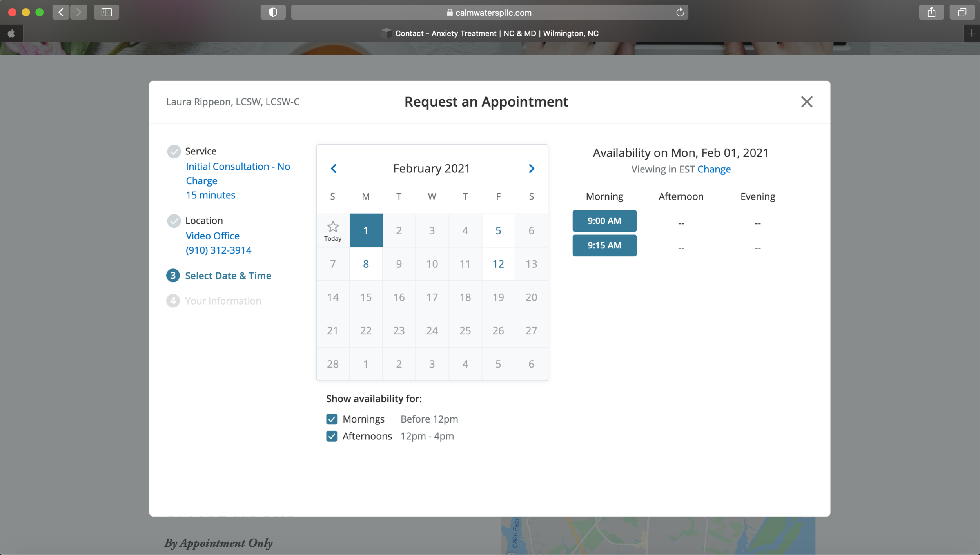The width and height of the screenshot is (980, 555).
Task: Uncheck the Mornings availability checkbox
Action: click(x=332, y=419)
